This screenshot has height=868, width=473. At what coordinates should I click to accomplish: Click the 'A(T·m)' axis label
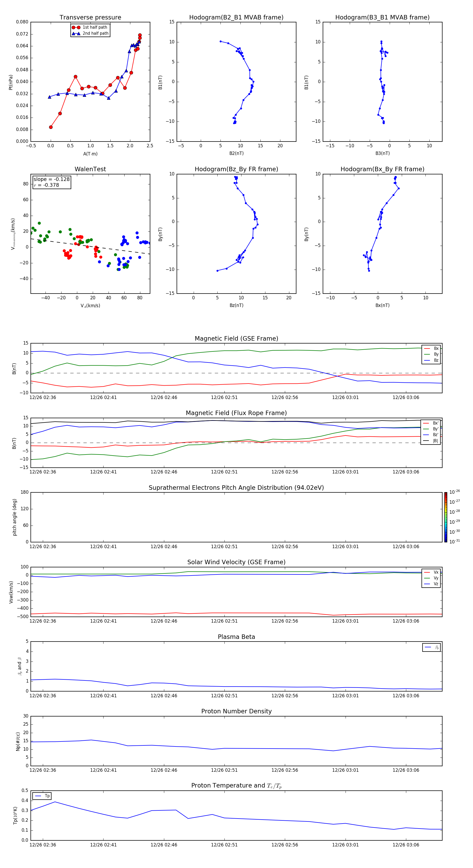(x=90, y=154)
